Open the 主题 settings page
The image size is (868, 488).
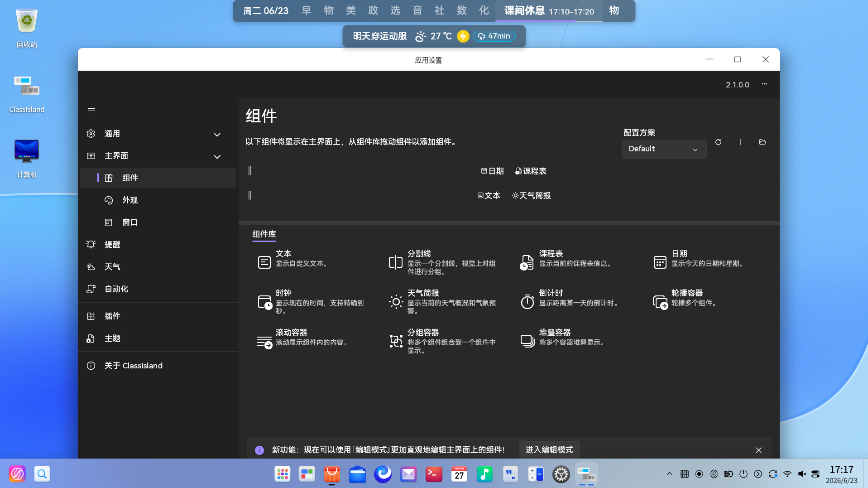[158, 338]
